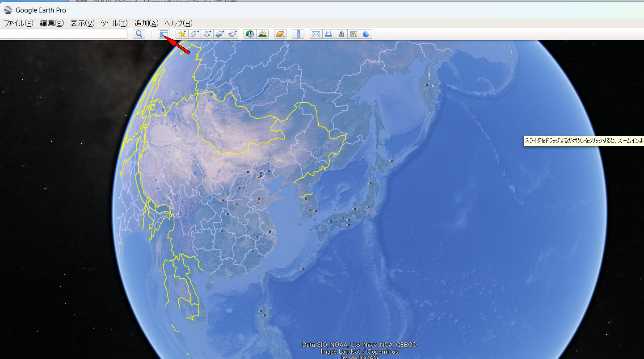This screenshot has width=644, height=359.
Task: Toggle sunlight across the landscape
Action: click(x=262, y=34)
